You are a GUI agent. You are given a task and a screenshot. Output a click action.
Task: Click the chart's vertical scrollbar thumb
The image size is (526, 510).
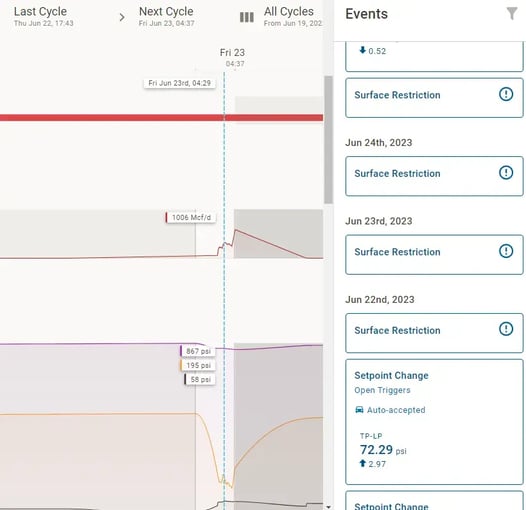328,140
